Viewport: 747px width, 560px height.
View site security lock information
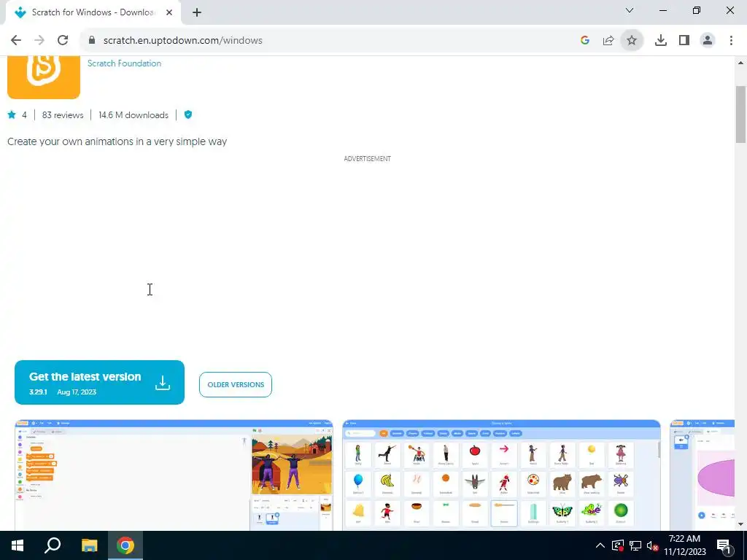[92, 41]
